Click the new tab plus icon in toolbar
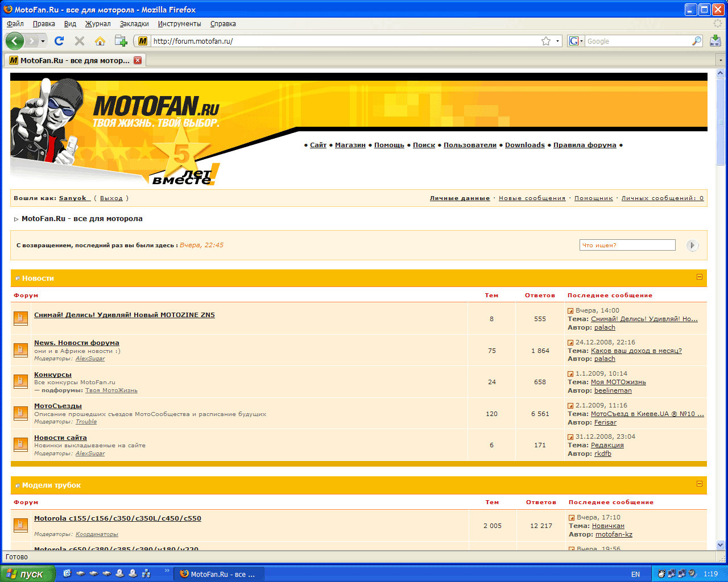 tap(121, 41)
